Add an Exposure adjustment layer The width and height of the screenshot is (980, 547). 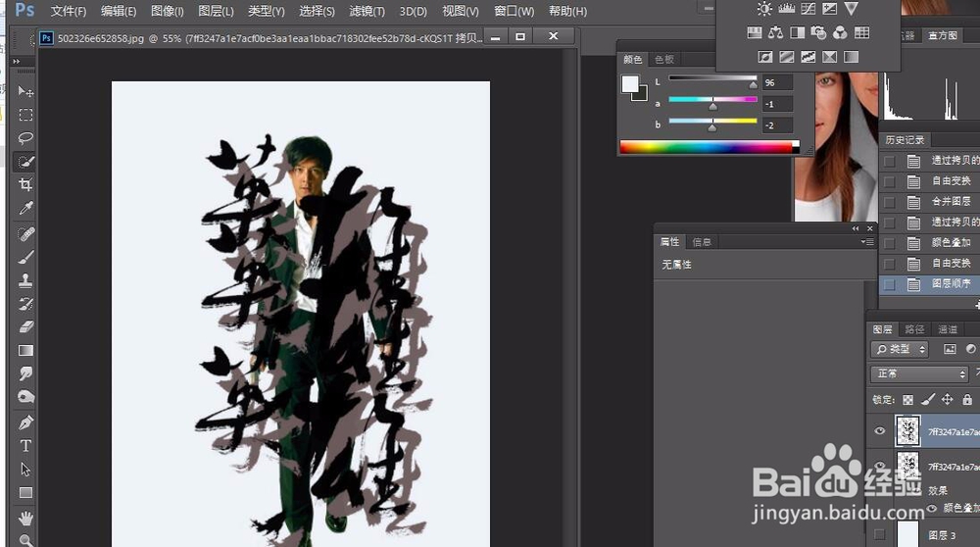pos(829,9)
